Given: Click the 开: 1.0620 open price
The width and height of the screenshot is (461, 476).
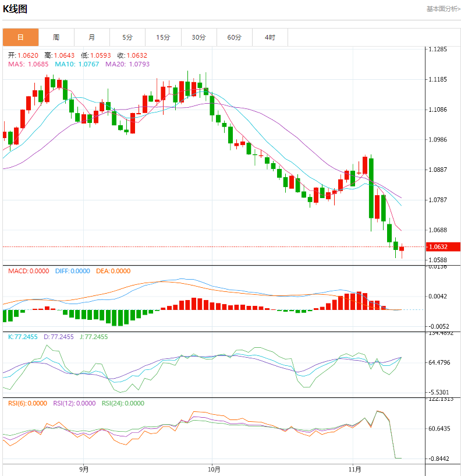Looking at the screenshot, I should tap(23, 55).
